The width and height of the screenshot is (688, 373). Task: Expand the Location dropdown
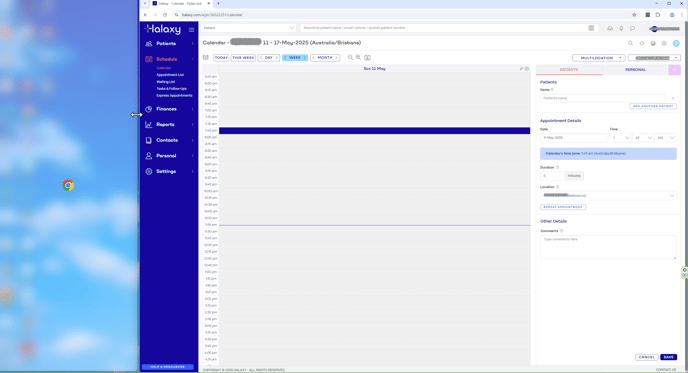(x=608, y=195)
